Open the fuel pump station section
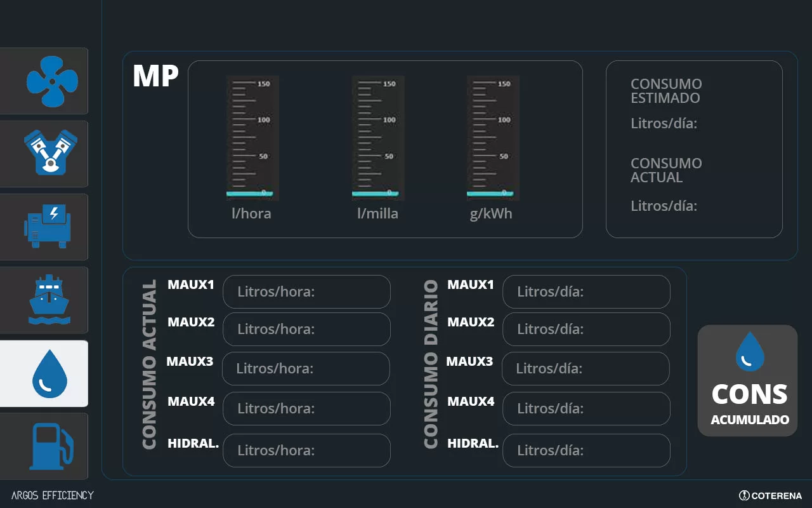 [51, 446]
